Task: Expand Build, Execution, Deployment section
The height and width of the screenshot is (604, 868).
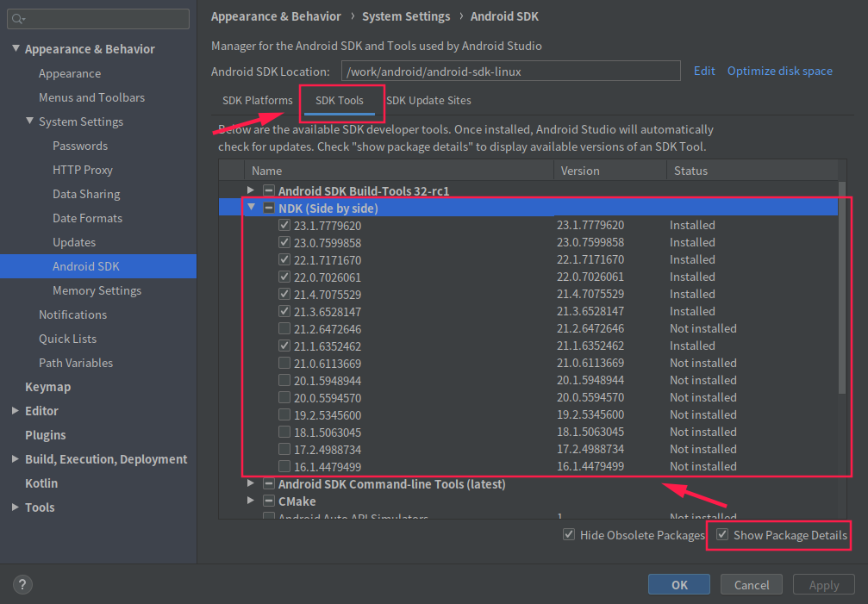Action: tap(15, 459)
